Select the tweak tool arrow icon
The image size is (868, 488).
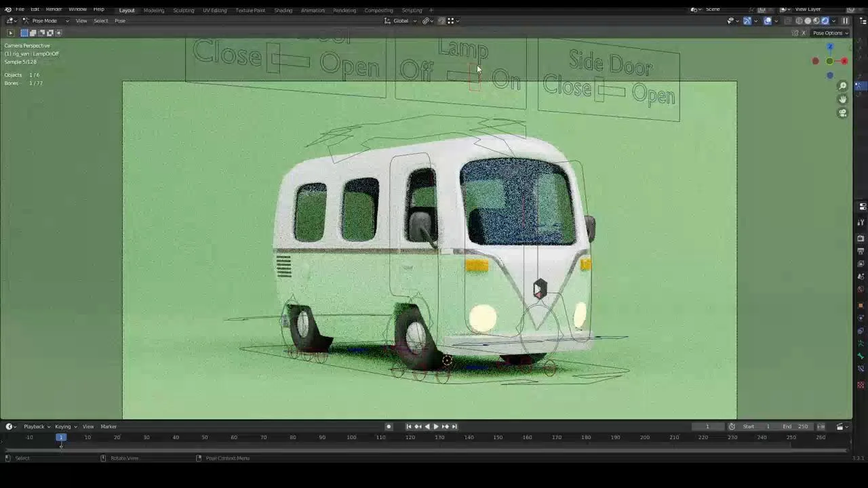pos(10,33)
